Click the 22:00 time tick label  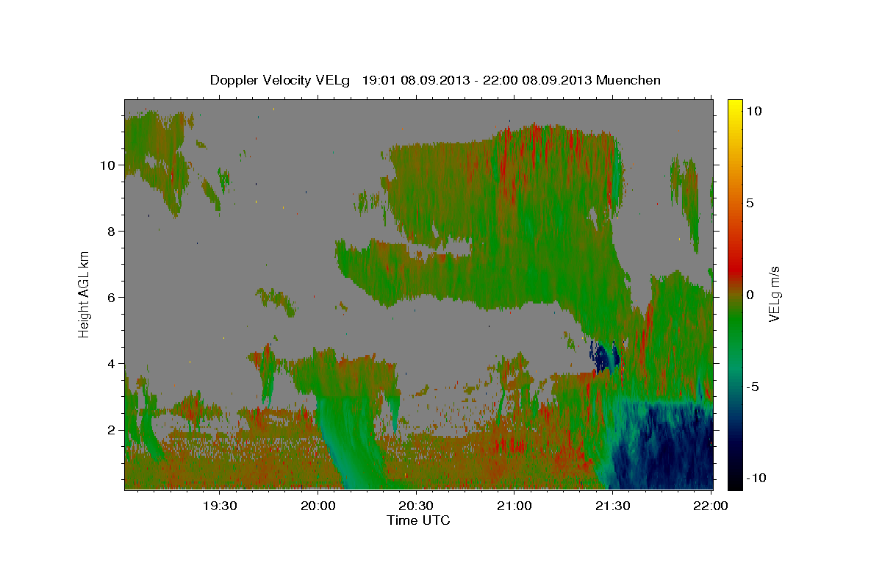point(711,506)
